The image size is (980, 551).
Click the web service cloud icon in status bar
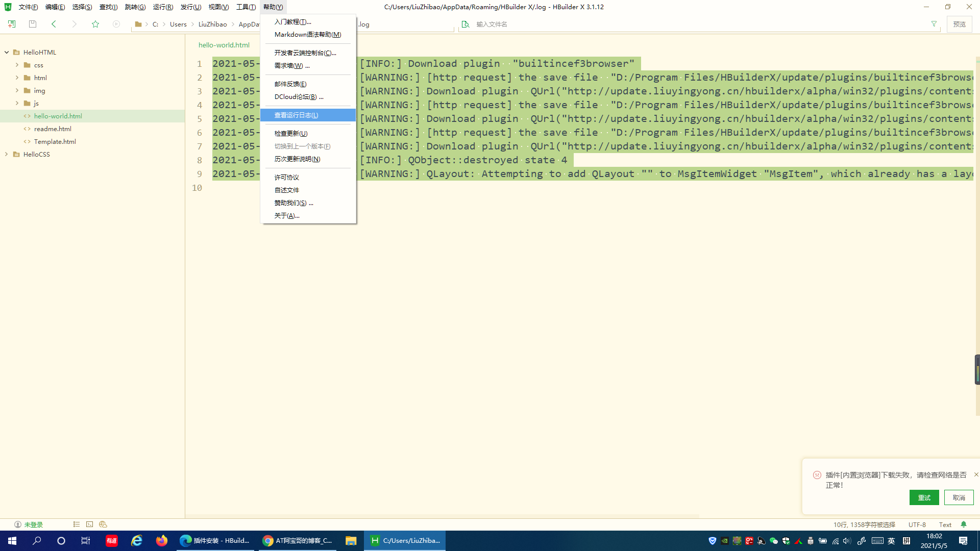(x=103, y=524)
